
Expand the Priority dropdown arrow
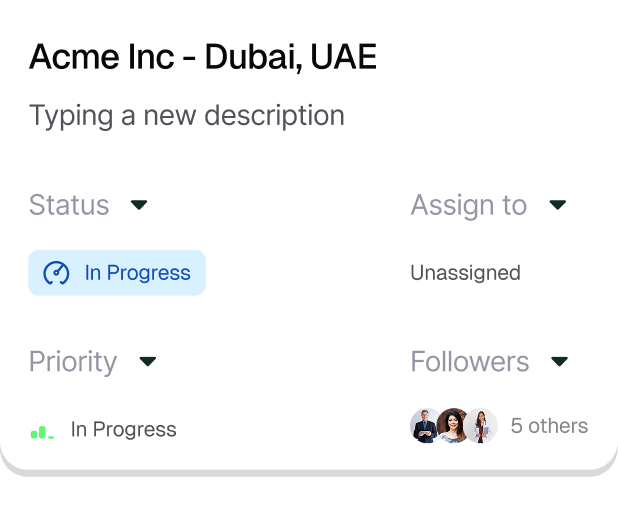[148, 361]
